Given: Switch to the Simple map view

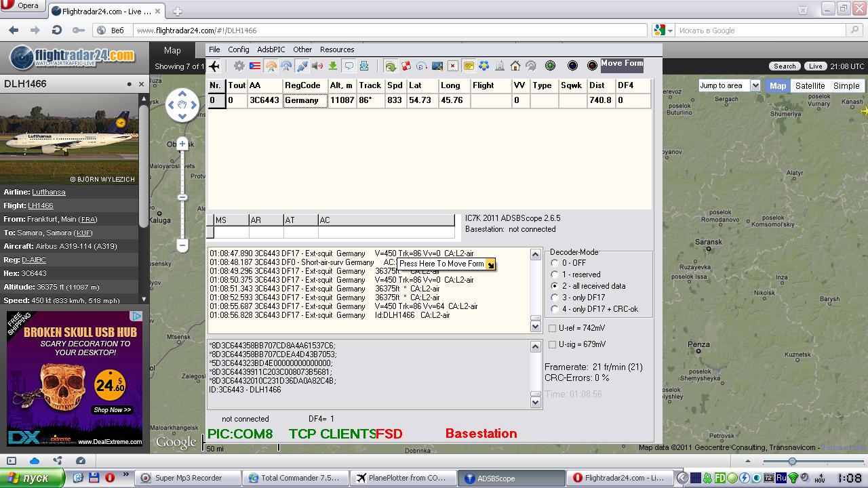Looking at the screenshot, I should click(x=846, y=86).
